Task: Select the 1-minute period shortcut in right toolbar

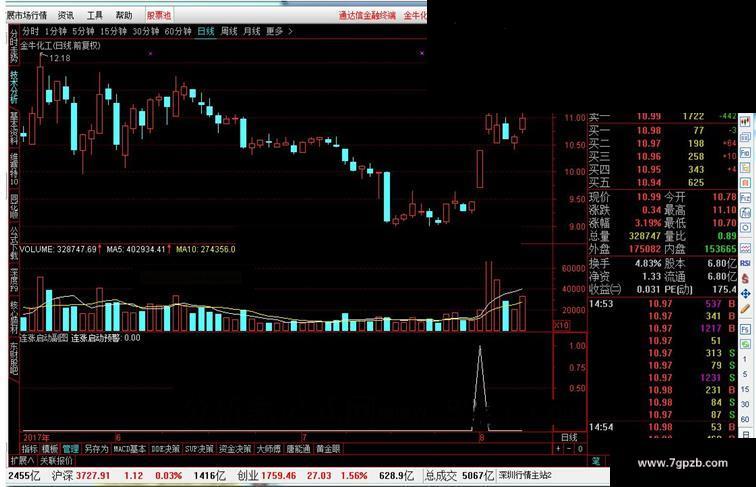Action: coord(745,359)
